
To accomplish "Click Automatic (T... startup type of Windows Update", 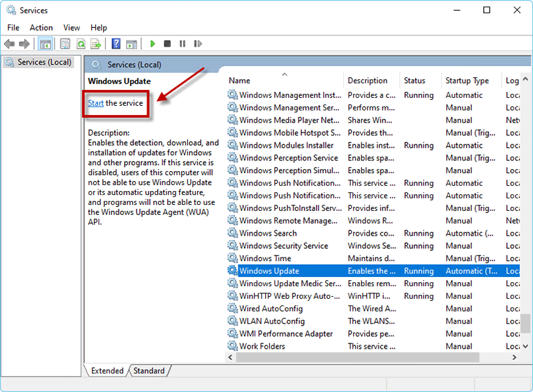I will click(x=471, y=271).
